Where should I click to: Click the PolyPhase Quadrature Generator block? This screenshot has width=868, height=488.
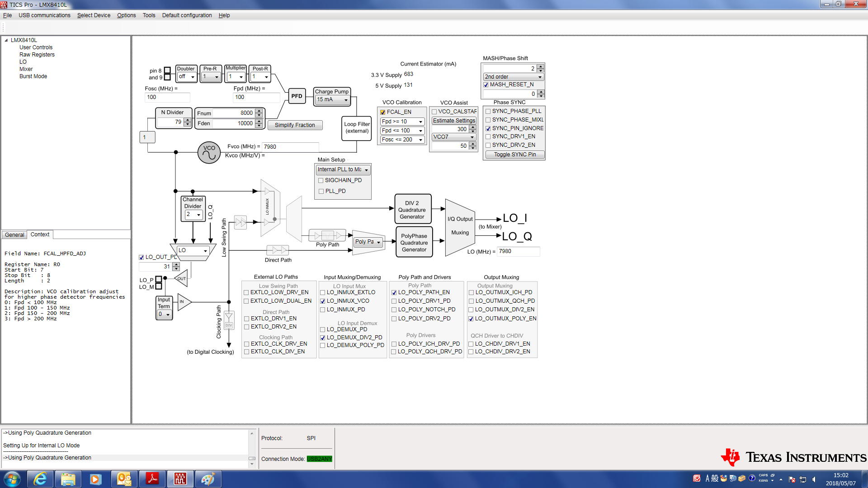point(414,243)
